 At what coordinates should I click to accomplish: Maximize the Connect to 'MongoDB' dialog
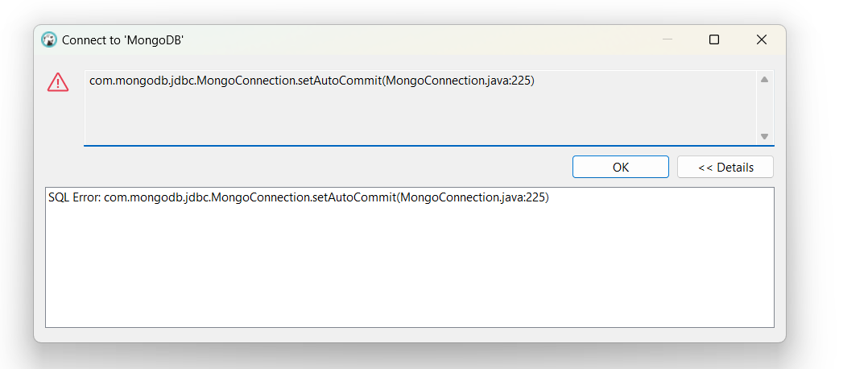(713, 39)
